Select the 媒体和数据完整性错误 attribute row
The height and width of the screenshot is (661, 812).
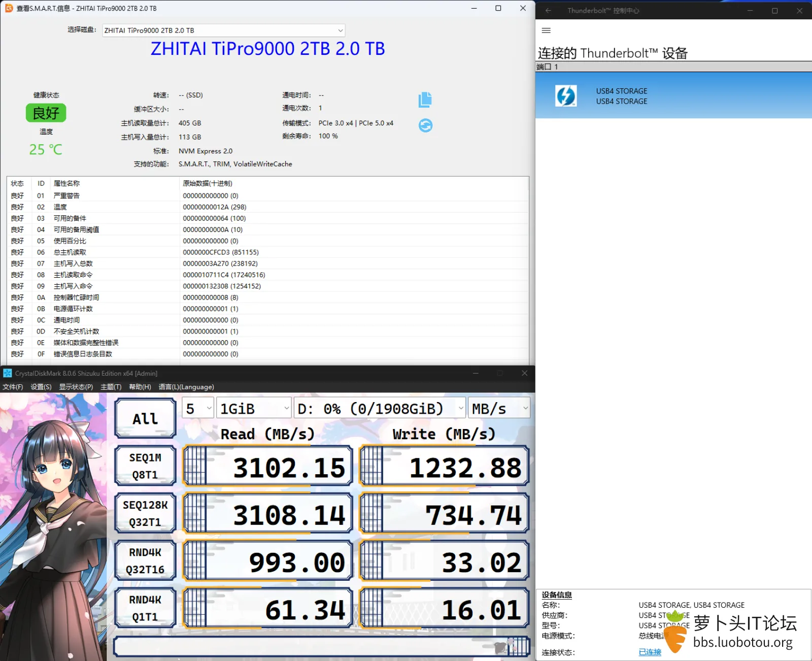(x=267, y=343)
